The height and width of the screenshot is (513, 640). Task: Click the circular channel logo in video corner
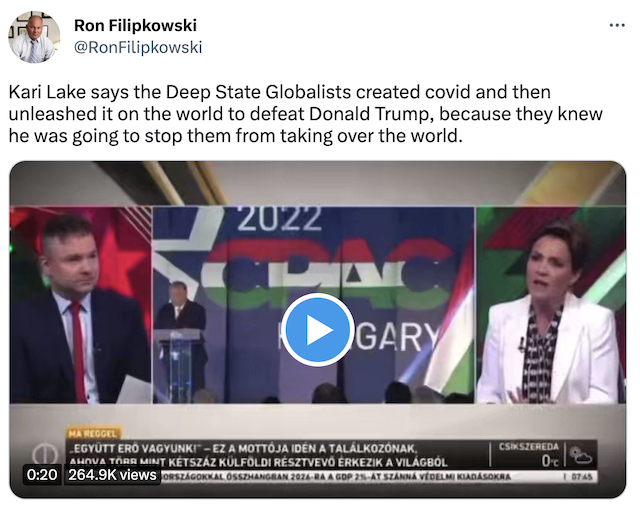pos(45,454)
